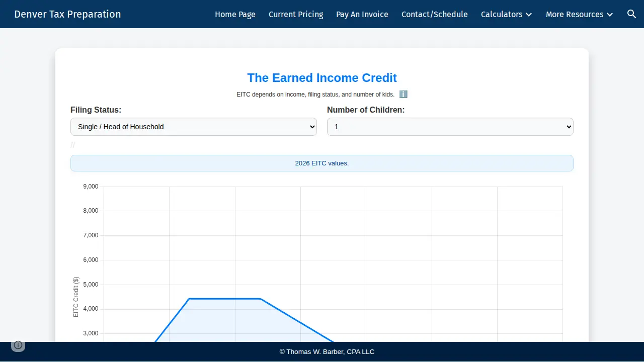Click the Denver Tax Preparation site title
The height and width of the screenshot is (362, 644).
click(67, 14)
